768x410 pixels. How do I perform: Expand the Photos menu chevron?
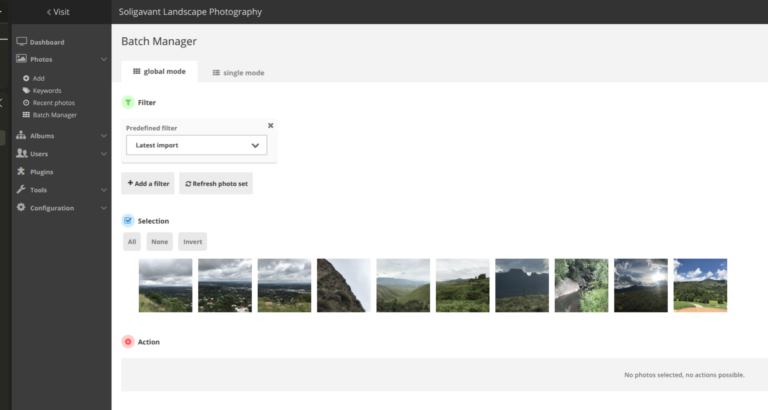(x=104, y=59)
